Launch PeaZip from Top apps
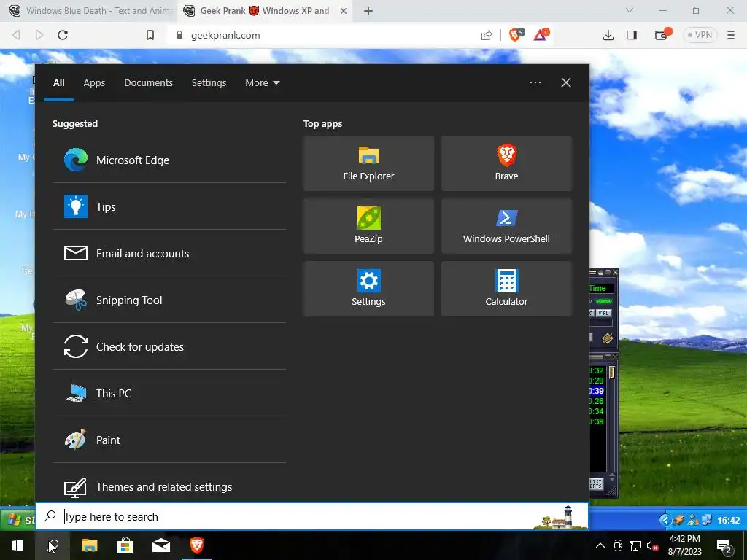 (x=368, y=226)
